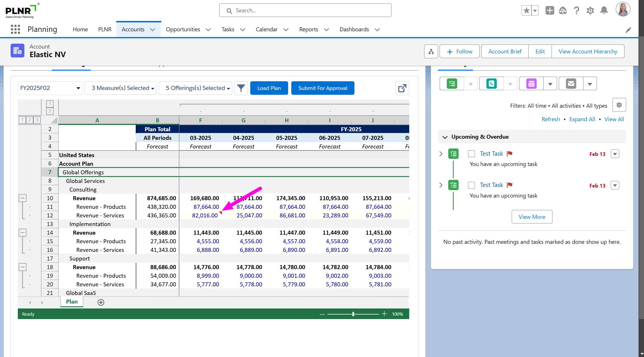Click the zoom slider handle

pos(353,314)
